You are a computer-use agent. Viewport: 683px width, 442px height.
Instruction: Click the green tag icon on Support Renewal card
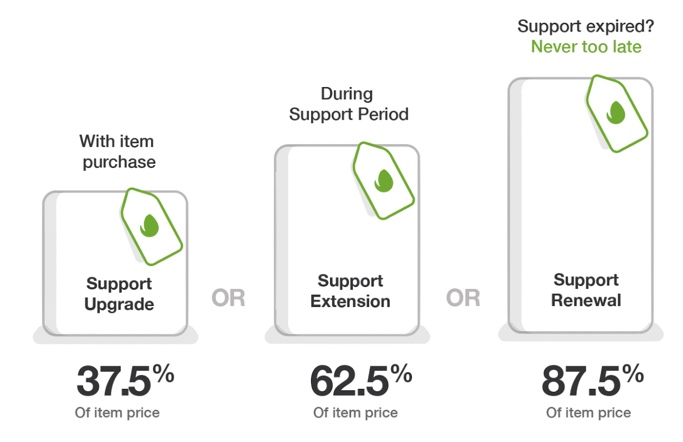[616, 114]
